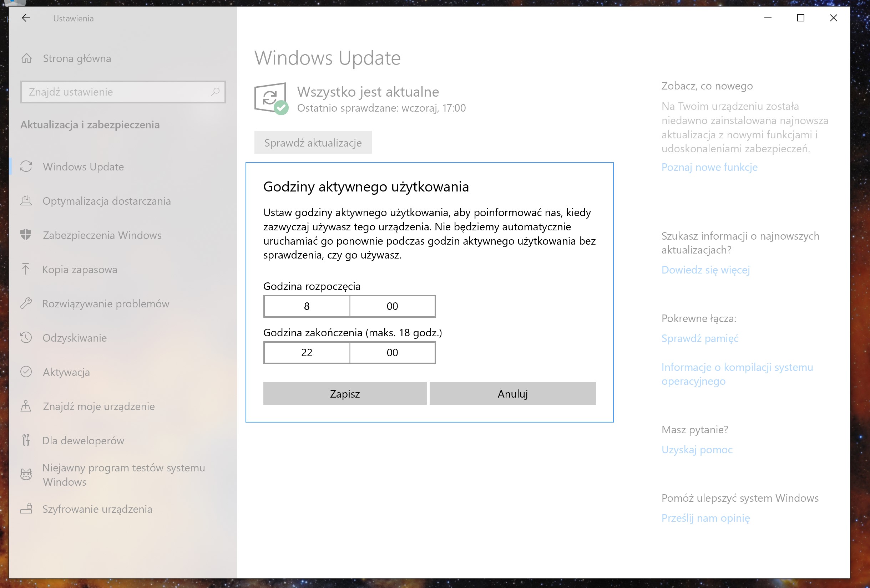Click Sprawdź aktualizacje button

313,143
